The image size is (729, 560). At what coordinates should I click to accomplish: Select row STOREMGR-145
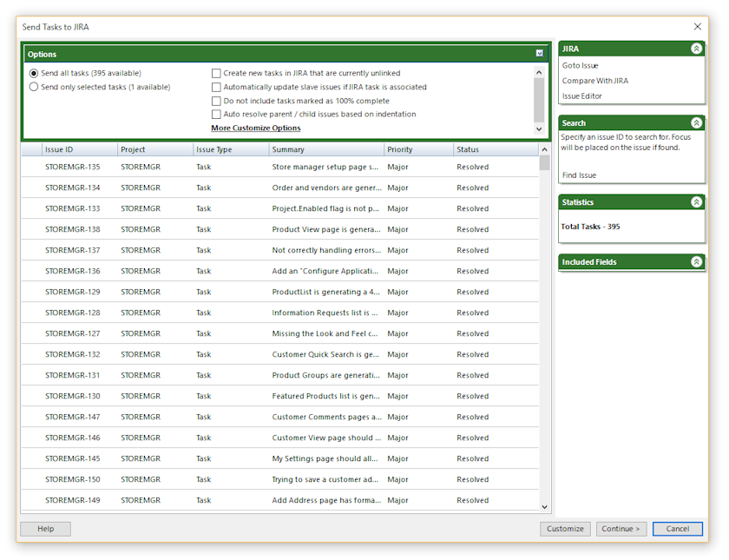pos(279,458)
